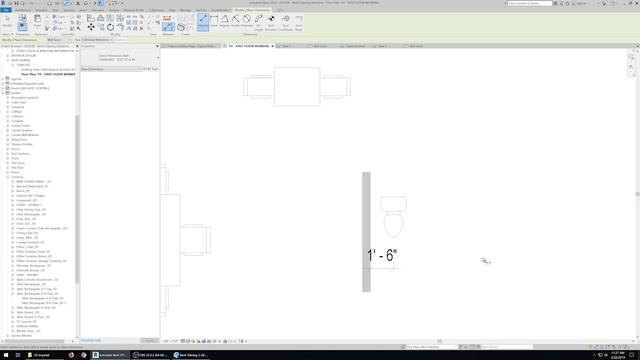Expand the Doors family category
The height and width of the screenshot is (360, 640).
[8, 149]
